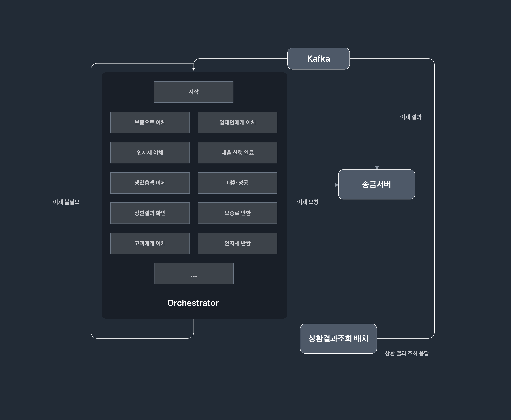Viewport: 511px width, 420px height.
Task: Click the Orchestrator title label
Action: 193,303
